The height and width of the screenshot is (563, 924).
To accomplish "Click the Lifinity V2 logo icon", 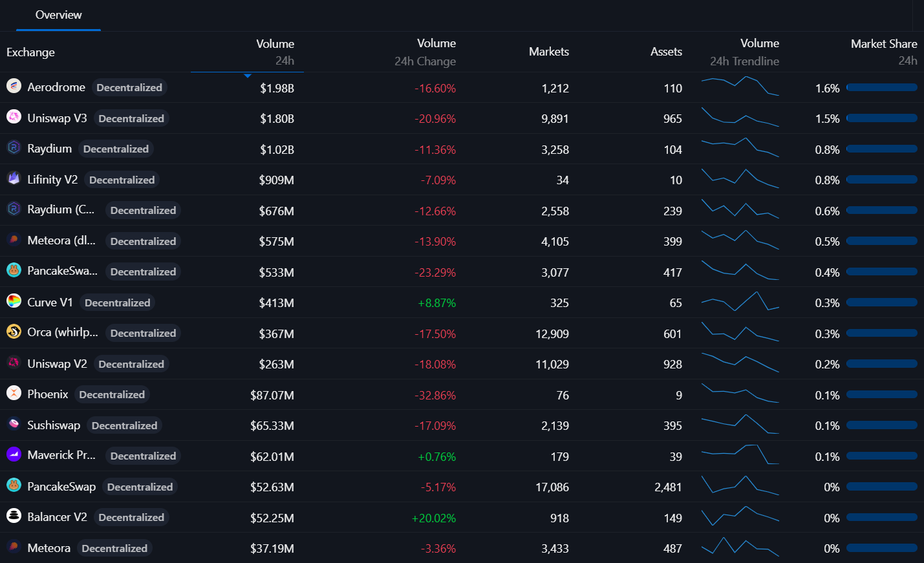I will click(x=14, y=178).
